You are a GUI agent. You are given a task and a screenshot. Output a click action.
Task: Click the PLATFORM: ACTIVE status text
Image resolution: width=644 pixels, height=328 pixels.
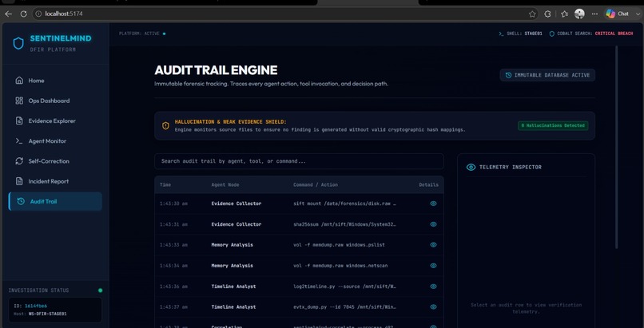point(139,34)
